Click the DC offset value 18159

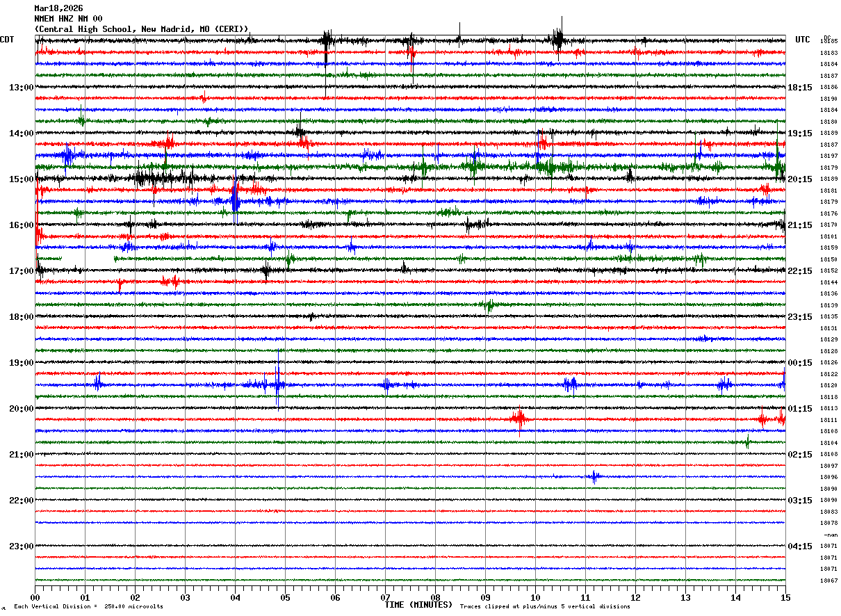(x=828, y=248)
